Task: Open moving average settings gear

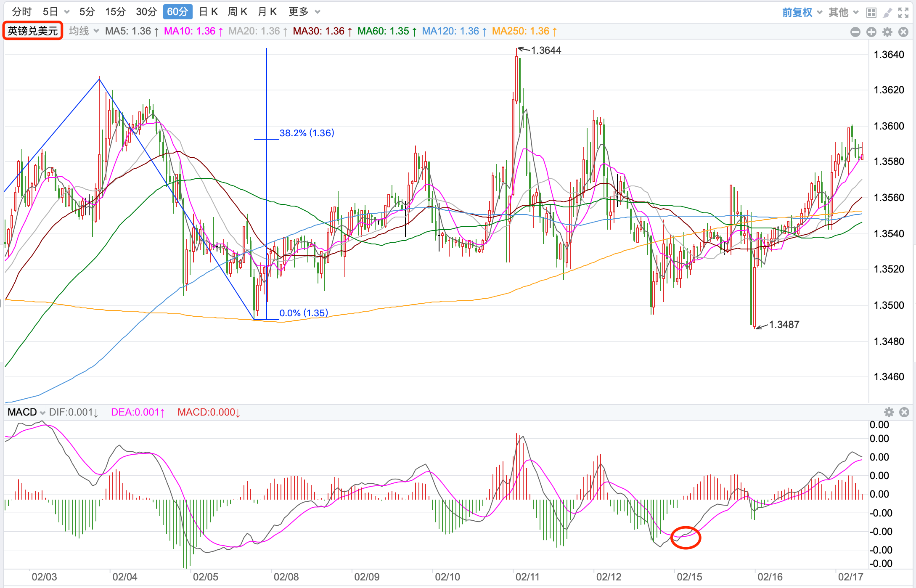Action: click(x=887, y=32)
